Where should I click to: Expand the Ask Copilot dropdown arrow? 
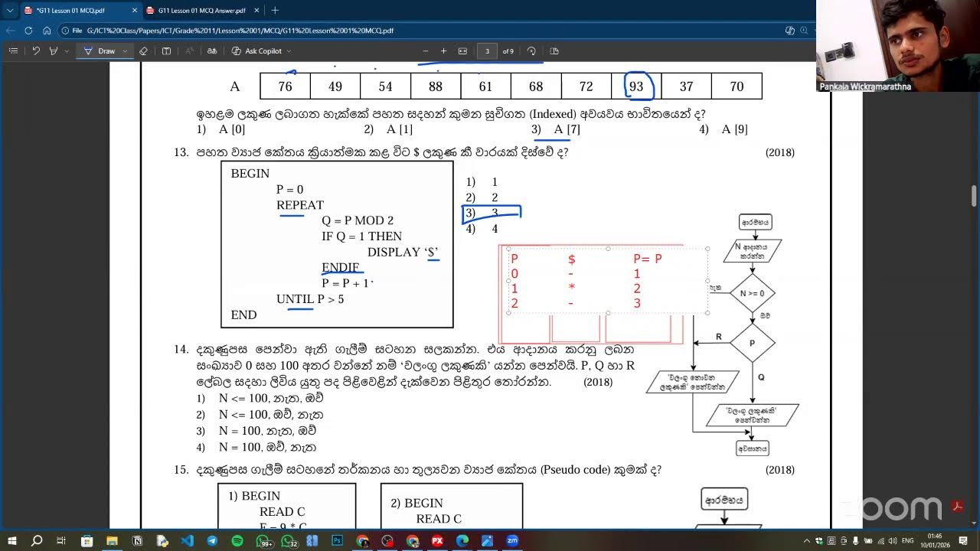[x=289, y=51]
